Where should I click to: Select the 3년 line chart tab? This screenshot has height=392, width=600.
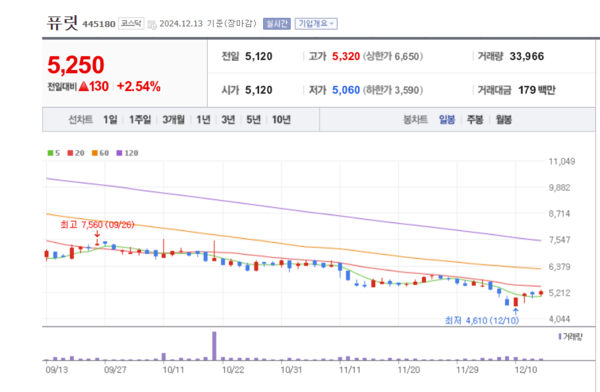[228, 120]
